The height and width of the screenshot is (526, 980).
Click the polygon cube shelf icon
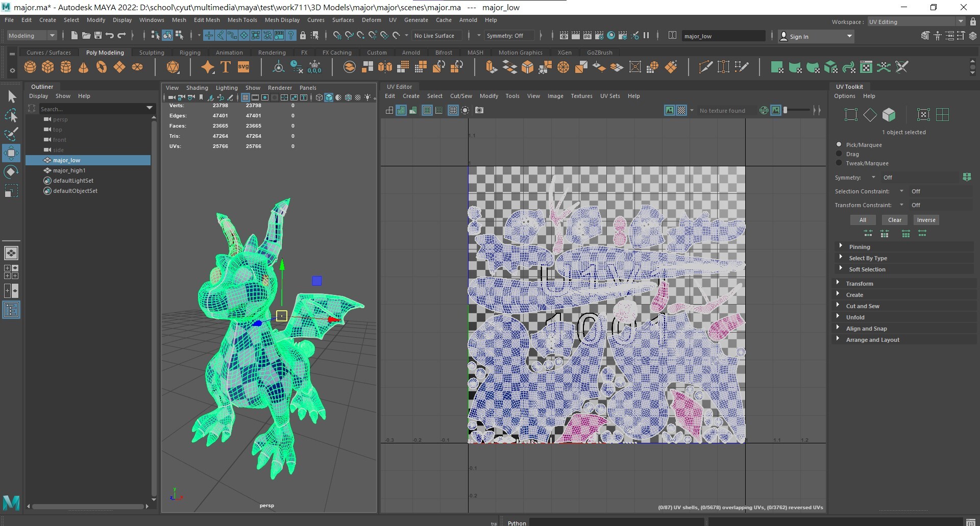tap(48, 67)
